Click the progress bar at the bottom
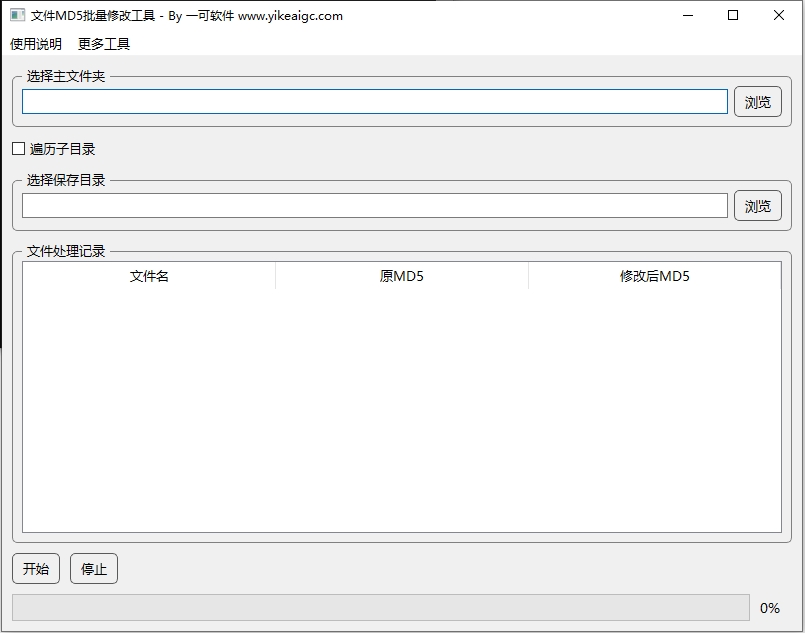 380,608
